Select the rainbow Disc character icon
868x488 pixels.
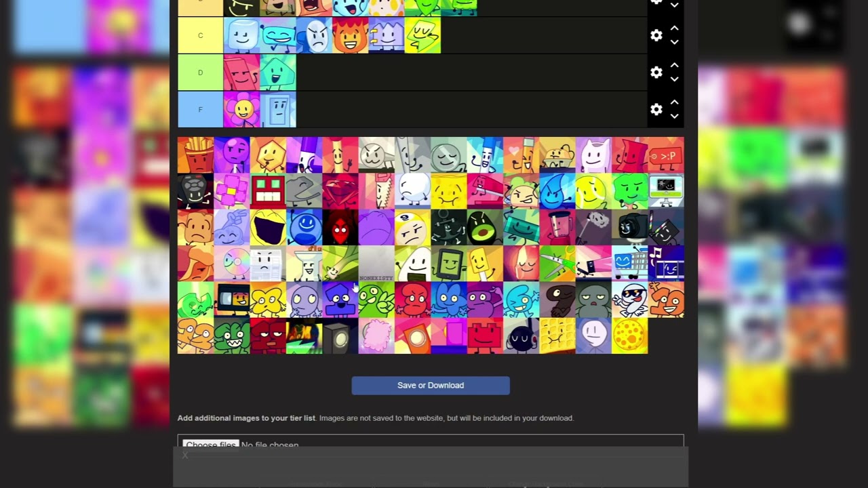pyautogui.click(x=232, y=264)
